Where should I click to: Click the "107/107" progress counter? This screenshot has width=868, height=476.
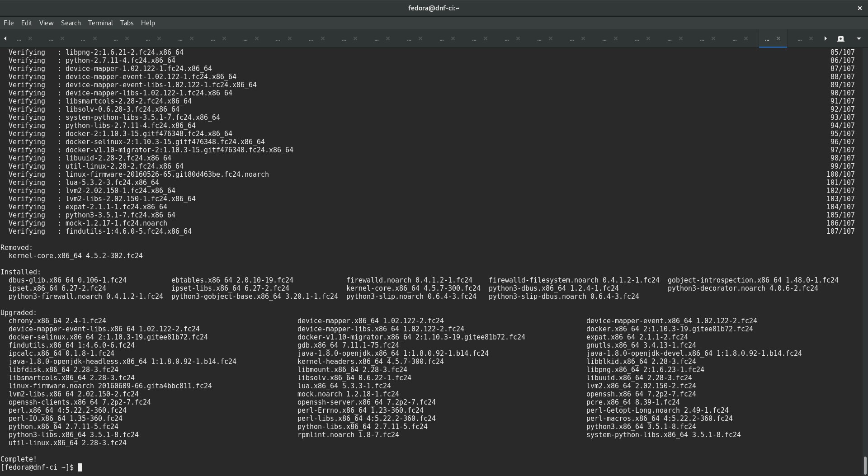click(x=840, y=231)
